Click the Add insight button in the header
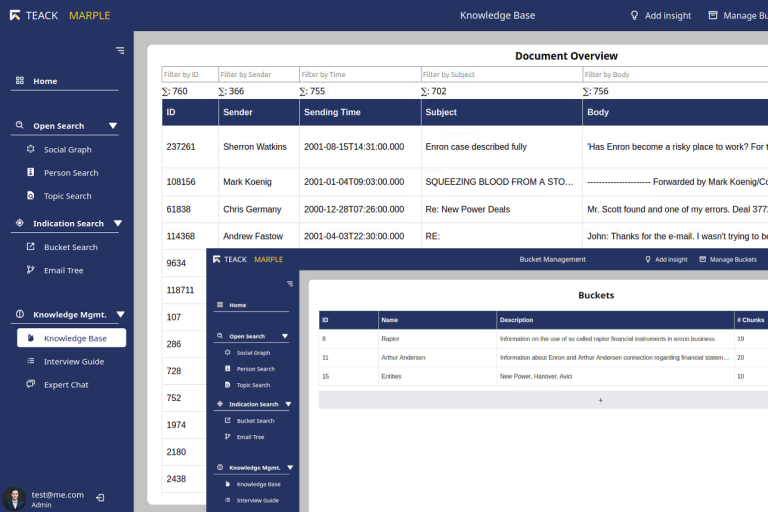This screenshot has height=512, width=768. coord(661,15)
